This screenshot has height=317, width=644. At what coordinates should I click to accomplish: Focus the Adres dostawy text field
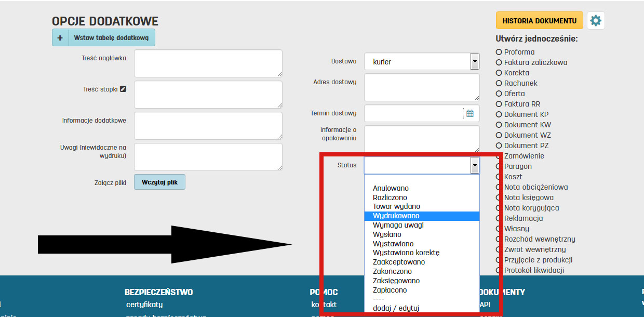[421, 87]
